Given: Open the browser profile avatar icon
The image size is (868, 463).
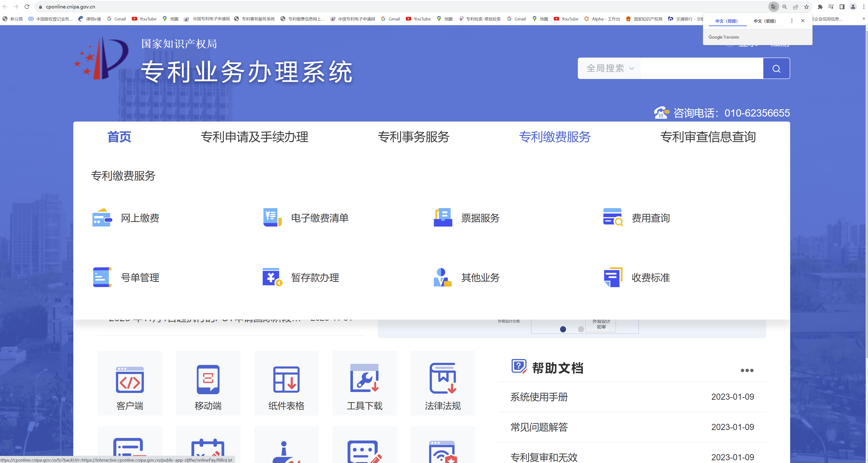Looking at the screenshot, I should [853, 7].
